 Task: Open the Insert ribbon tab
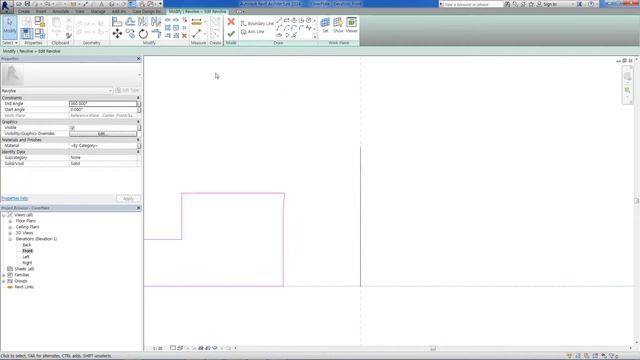click(41, 11)
